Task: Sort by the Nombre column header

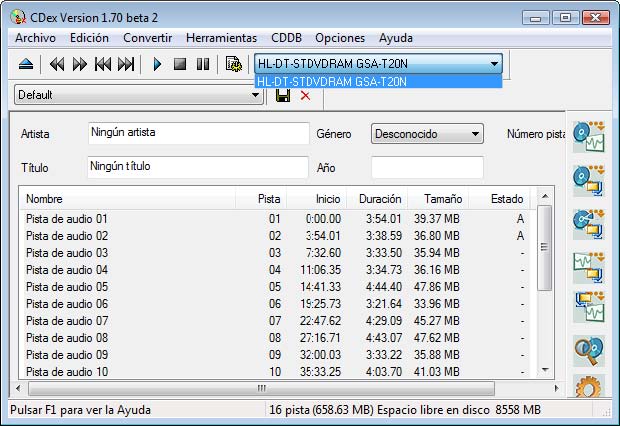Action: tap(127, 199)
